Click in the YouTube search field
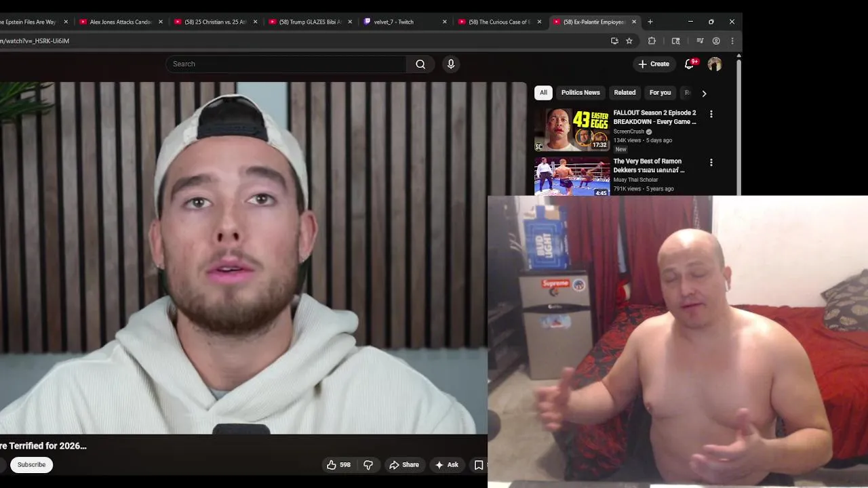Image resolution: width=868 pixels, height=488 pixels. (286, 64)
